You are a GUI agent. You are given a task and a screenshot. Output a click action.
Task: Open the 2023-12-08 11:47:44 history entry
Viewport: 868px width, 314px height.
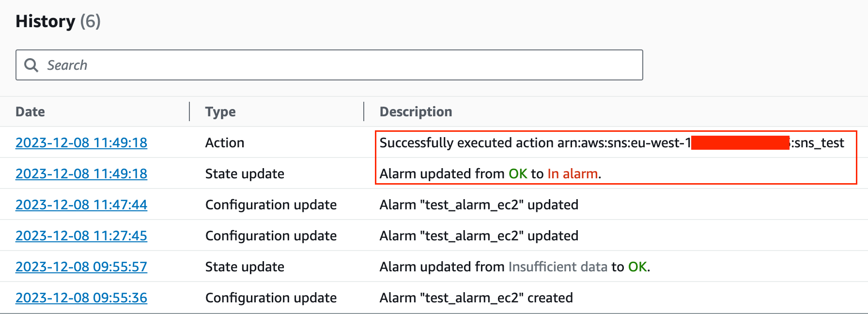pos(81,204)
